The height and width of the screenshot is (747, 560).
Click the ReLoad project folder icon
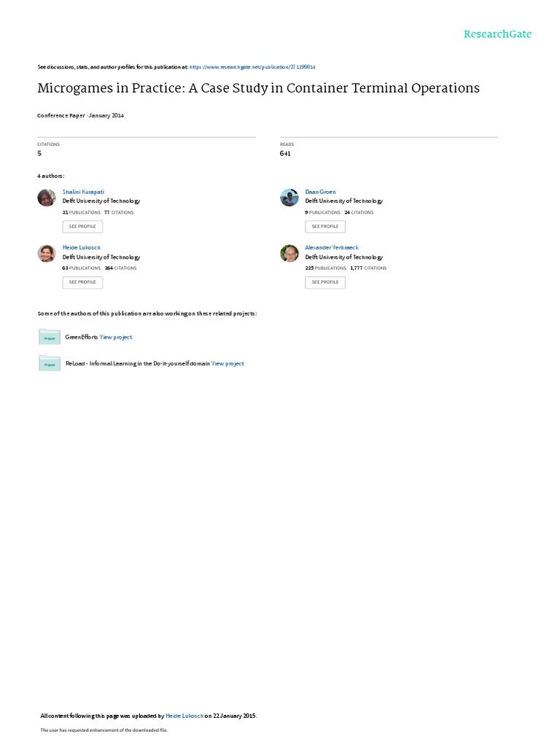pyautogui.click(x=50, y=363)
